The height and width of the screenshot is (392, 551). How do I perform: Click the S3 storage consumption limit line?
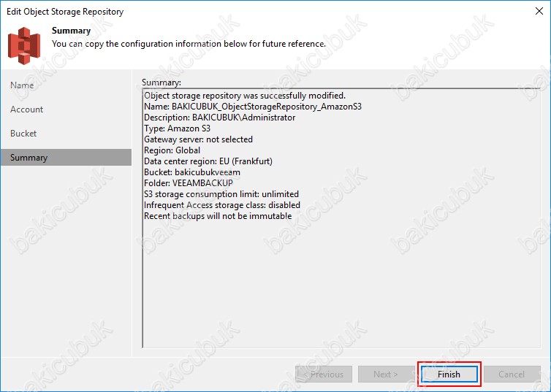click(x=221, y=194)
